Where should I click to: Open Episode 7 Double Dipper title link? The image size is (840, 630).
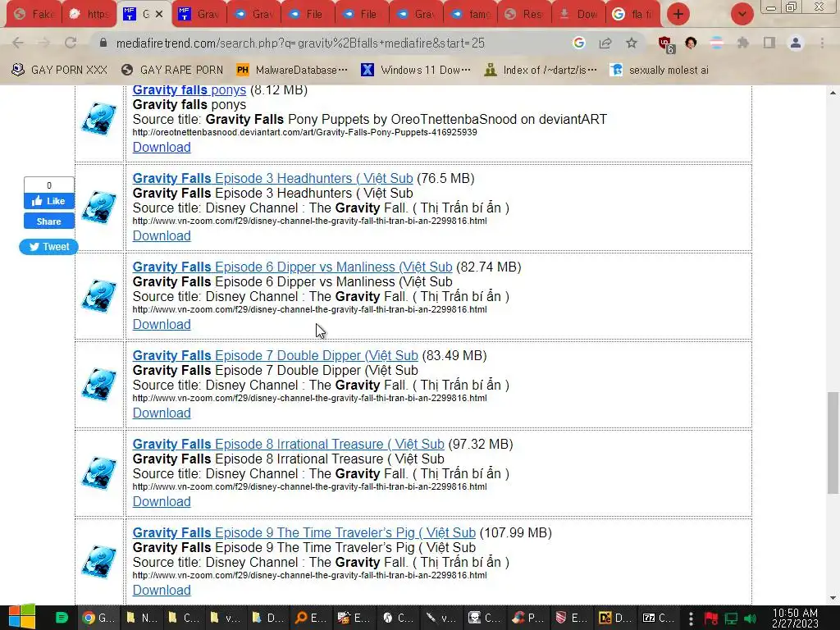click(x=276, y=356)
